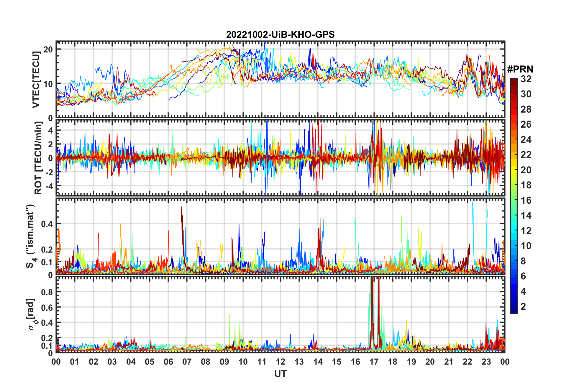Click UT axis tick label 09

tap(224, 362)
